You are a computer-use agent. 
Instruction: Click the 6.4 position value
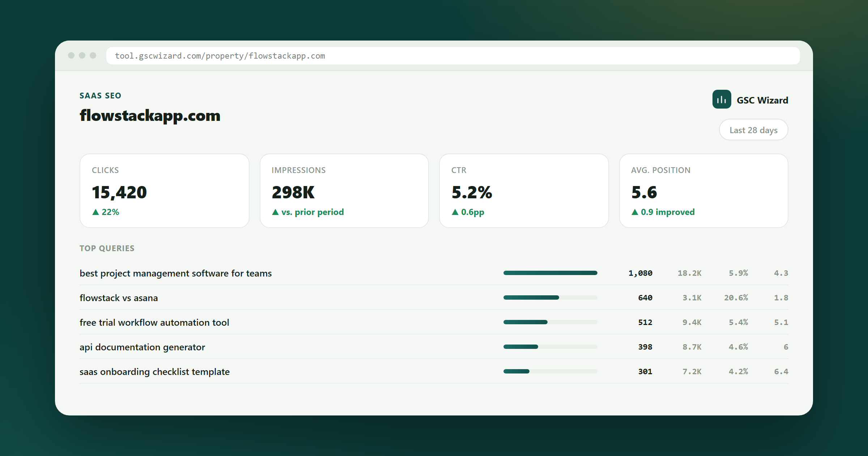781,372
